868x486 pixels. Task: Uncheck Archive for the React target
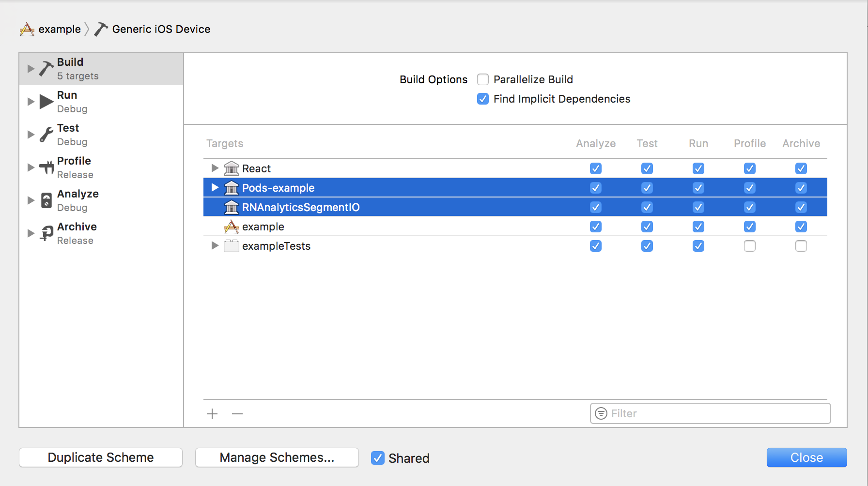click(801, 168)
